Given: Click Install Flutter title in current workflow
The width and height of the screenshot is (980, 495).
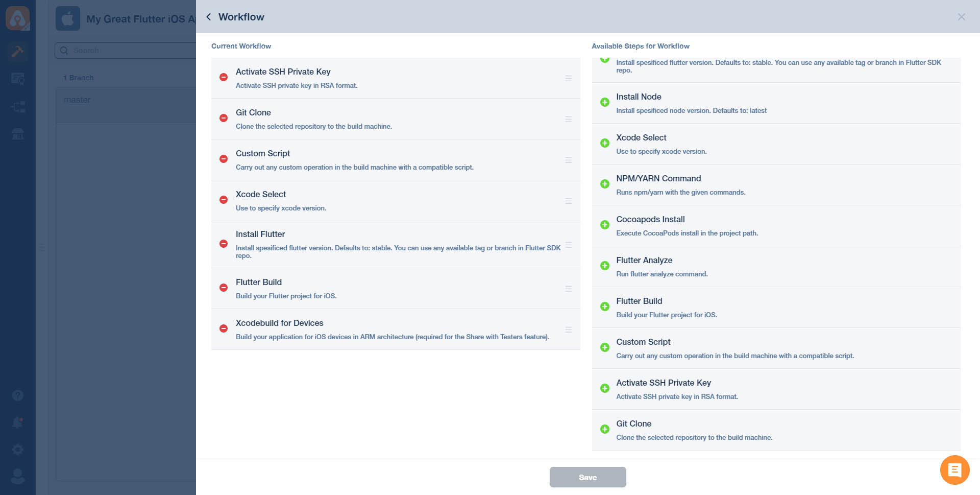Looking at the screenshot, I should pyautogui.click(x=260, y=234).
